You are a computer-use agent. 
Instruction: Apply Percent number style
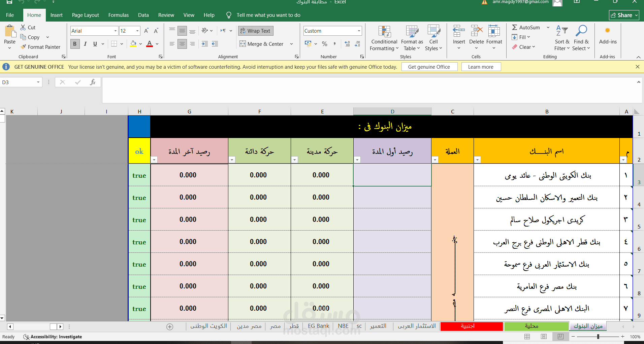[x=324, y=44]
